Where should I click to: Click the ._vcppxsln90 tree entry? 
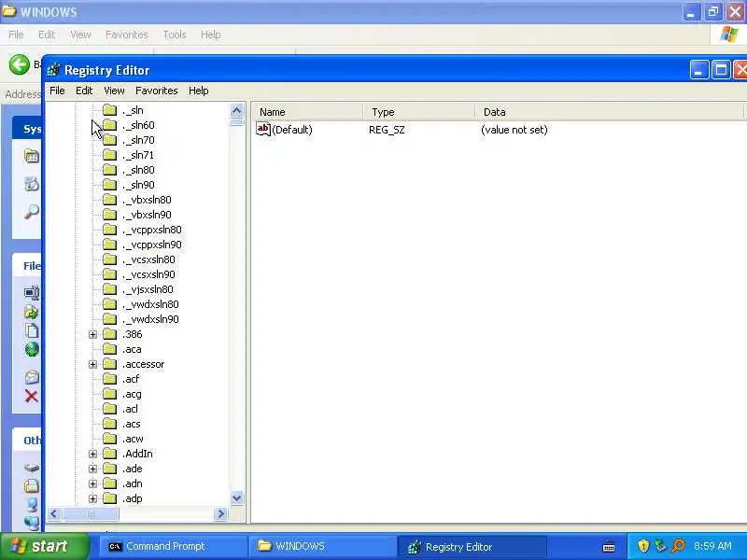tap(151, 245)
